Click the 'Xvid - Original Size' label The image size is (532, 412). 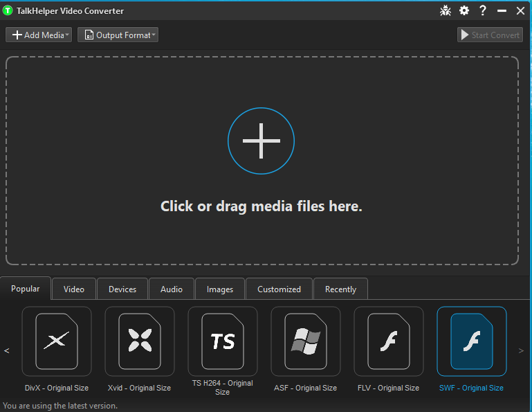pyautogui.click(x=139, y=388)
